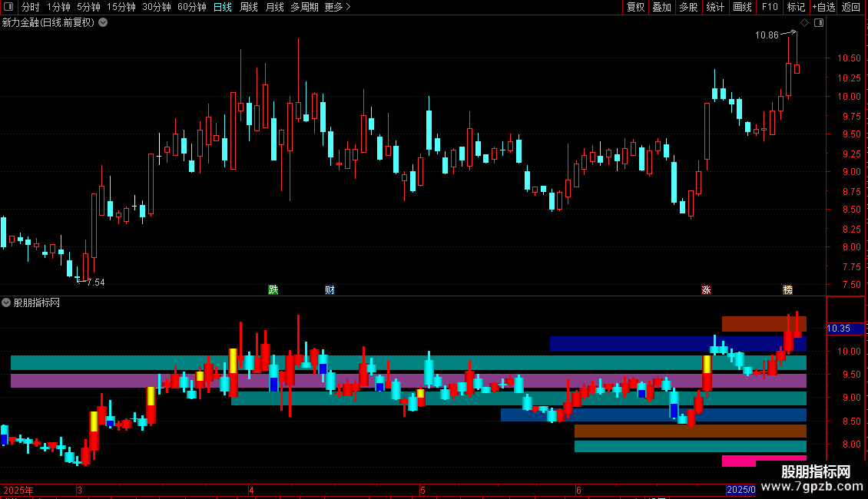Click the brown band at the indicator top
This screenshot has height=499, width=868.
pyautogui.click(x=764, y=324)
